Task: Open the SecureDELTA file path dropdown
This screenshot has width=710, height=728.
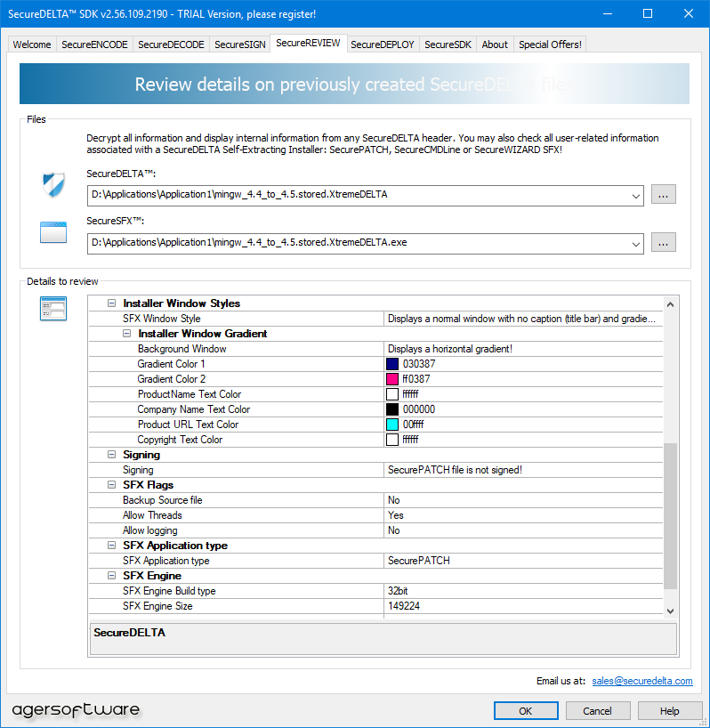Action: [636, 196]
